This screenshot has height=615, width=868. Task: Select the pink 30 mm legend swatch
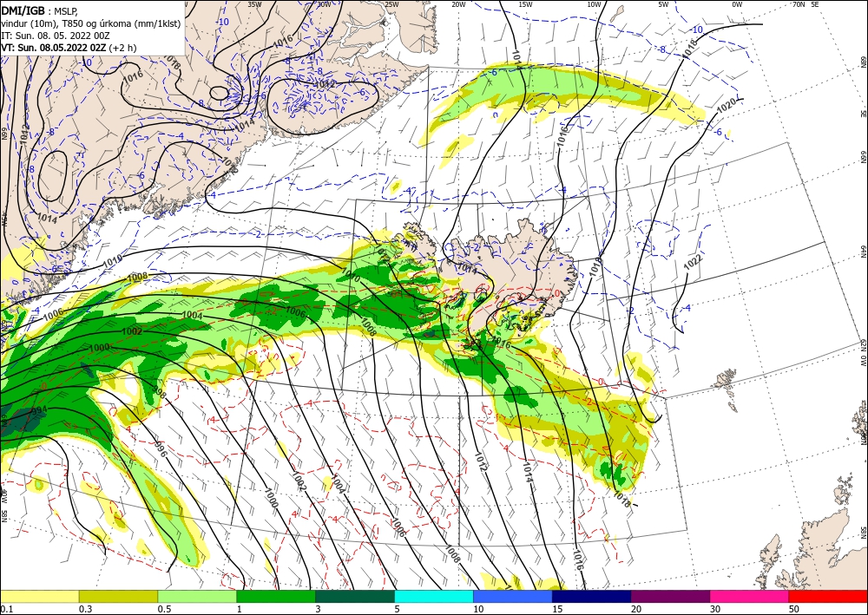pyautogui.click(x=750, y=596)
